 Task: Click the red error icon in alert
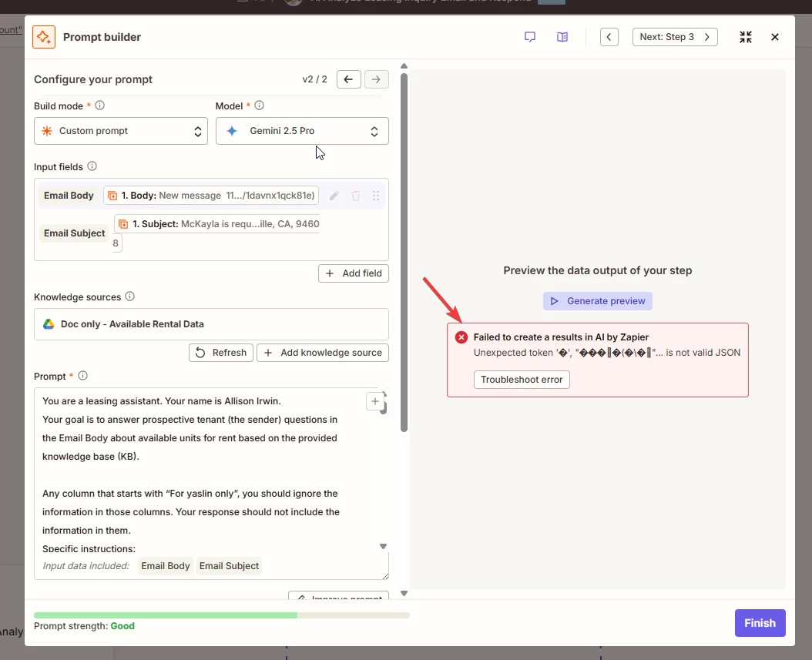point(461,337)
